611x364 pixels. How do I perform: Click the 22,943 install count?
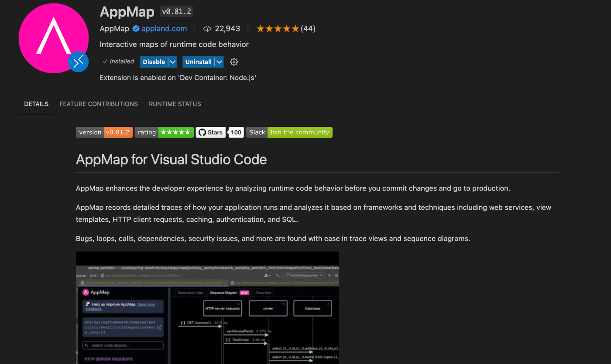coord(227,29)
